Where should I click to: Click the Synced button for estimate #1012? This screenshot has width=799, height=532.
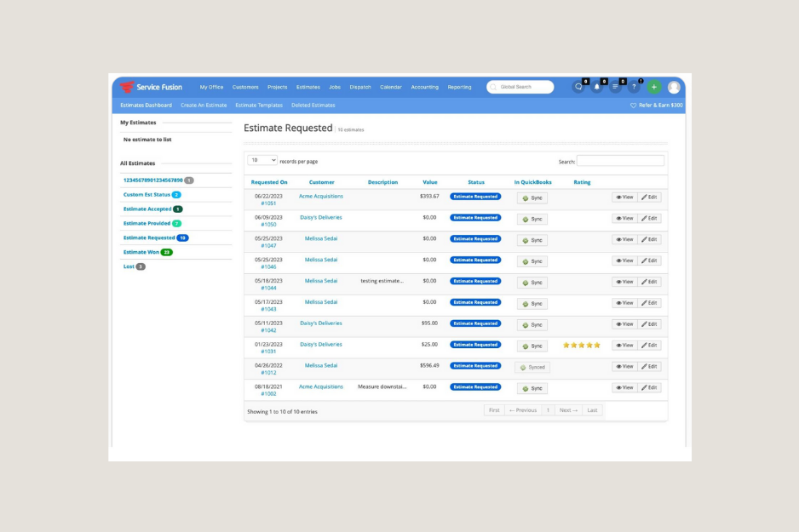tap(534, 366)
